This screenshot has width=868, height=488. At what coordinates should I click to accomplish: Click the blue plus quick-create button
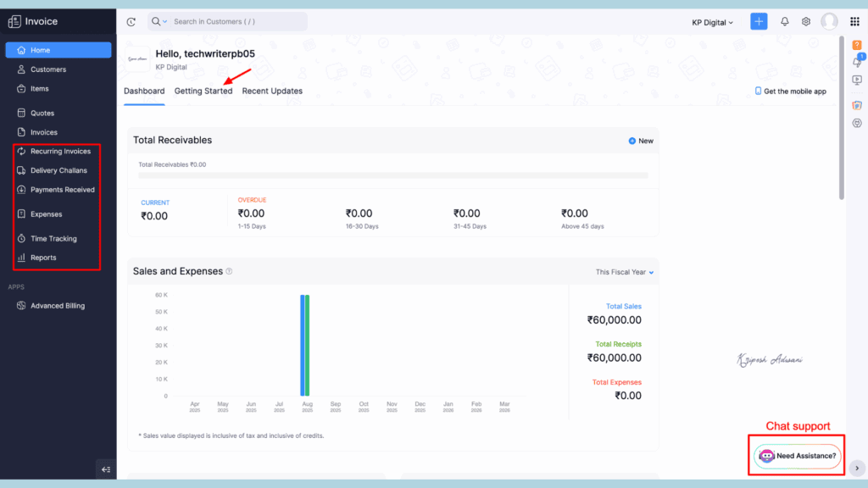(759, 22)
